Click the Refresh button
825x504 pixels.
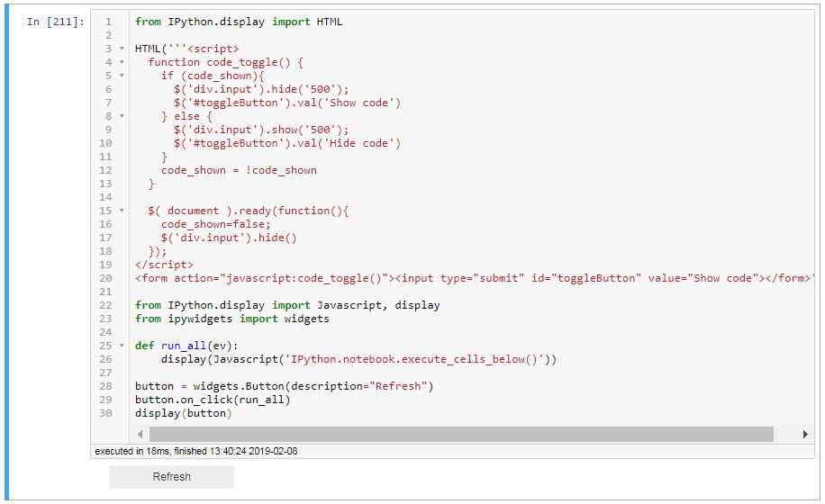click(171, 477)
